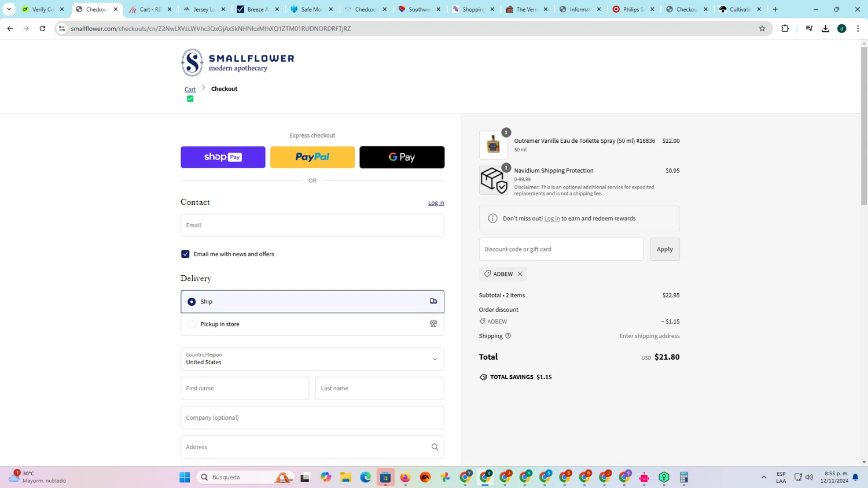This screenshot has width=868, height=488.
Task: Click Log in link to earn rewards
Action: point(552,219)
